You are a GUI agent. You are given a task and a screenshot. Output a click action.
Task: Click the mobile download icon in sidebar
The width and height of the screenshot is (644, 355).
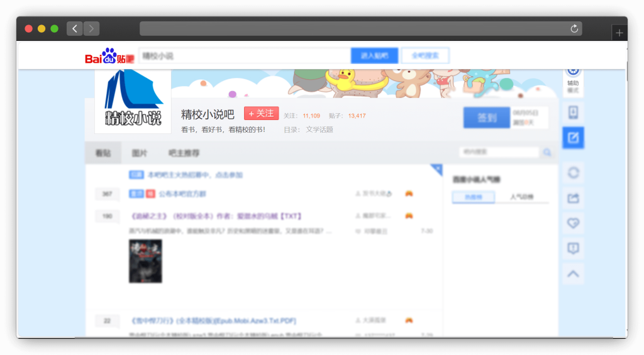coord(573,112)
